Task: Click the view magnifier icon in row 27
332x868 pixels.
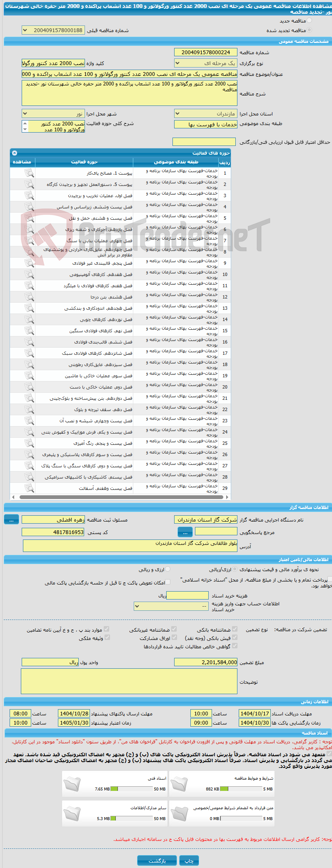Action: coord(29,466)
